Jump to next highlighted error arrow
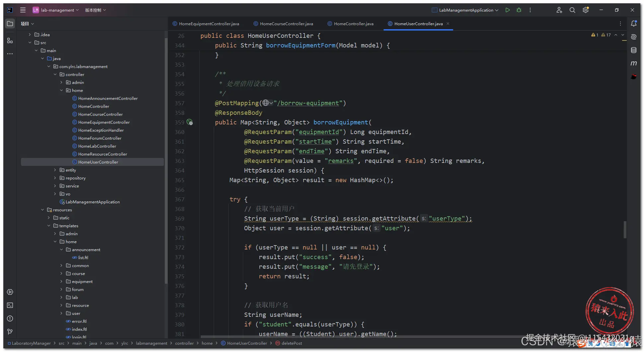The image size is (644, 352). click(x=623, y=35)
